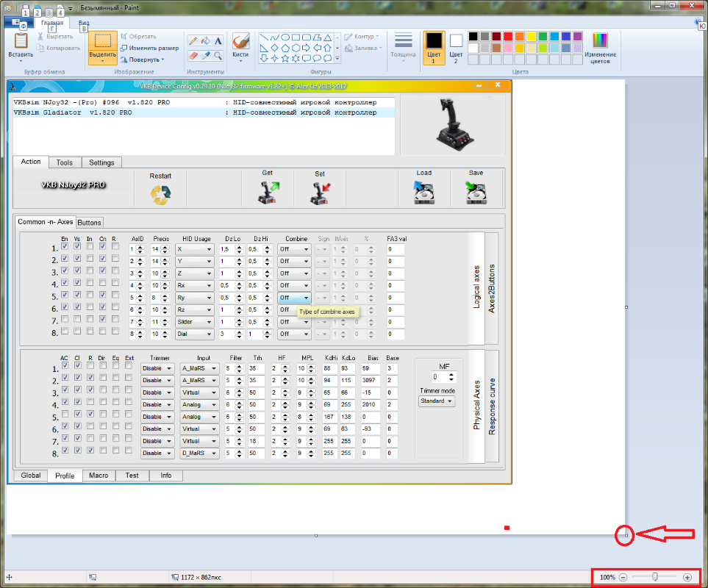This screenshot has height=588, width=708.
Task: Open the Tools tab in VKB config
Action: [65, 162]
